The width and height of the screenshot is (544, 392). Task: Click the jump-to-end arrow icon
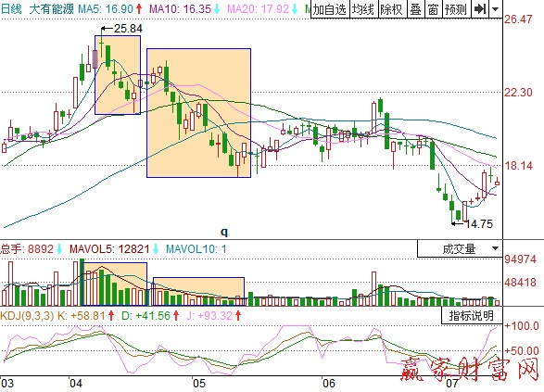tap(480, 9)
